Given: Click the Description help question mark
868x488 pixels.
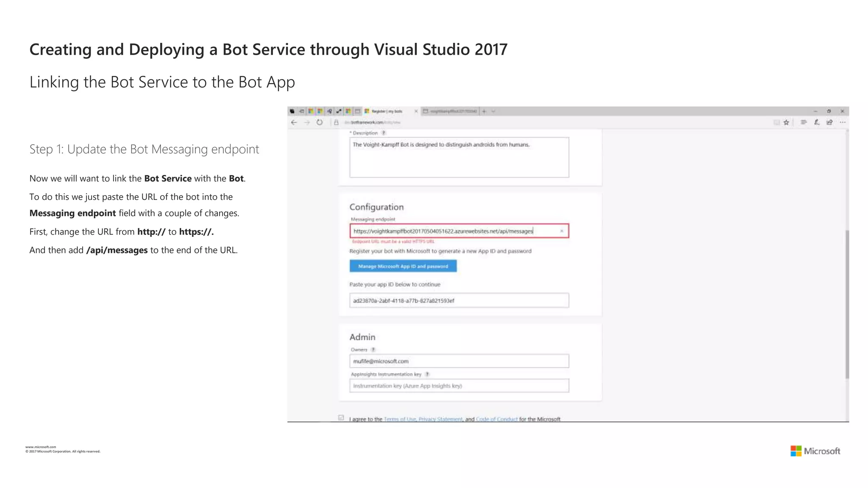Looking at the screenshot, I should (384, 133).
